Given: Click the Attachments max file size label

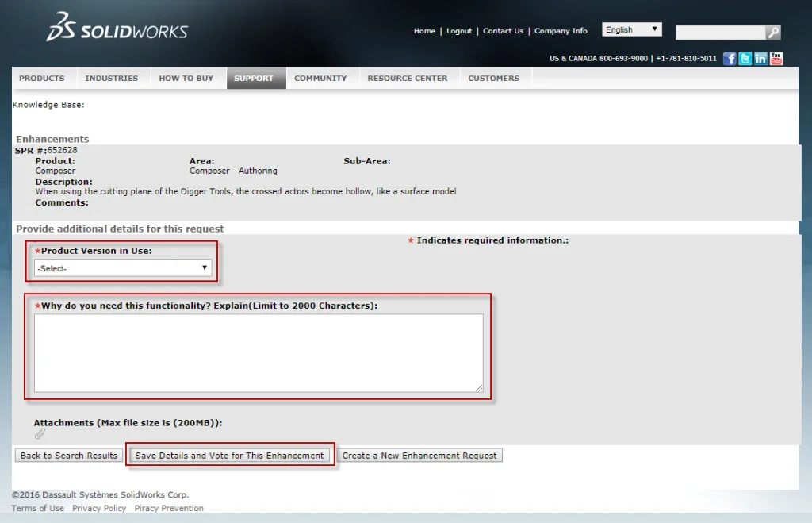Looking at the screenshot, I should click(x=128, y=423).
